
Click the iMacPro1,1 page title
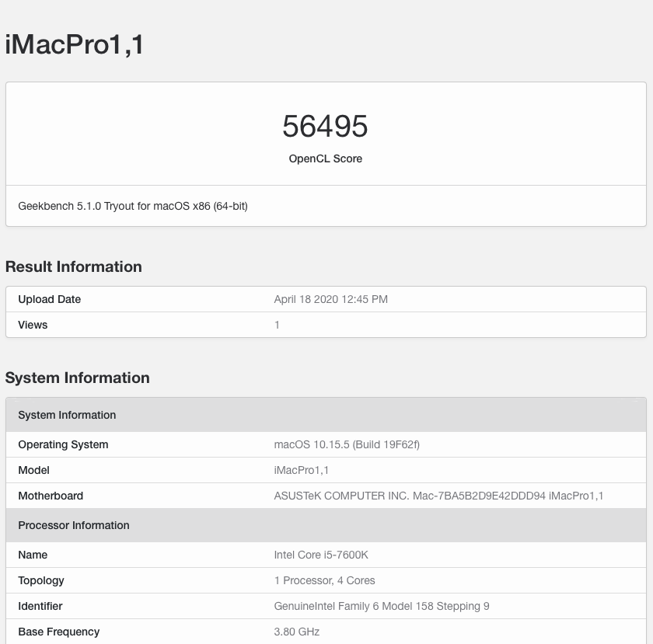[x=74, y=44]
